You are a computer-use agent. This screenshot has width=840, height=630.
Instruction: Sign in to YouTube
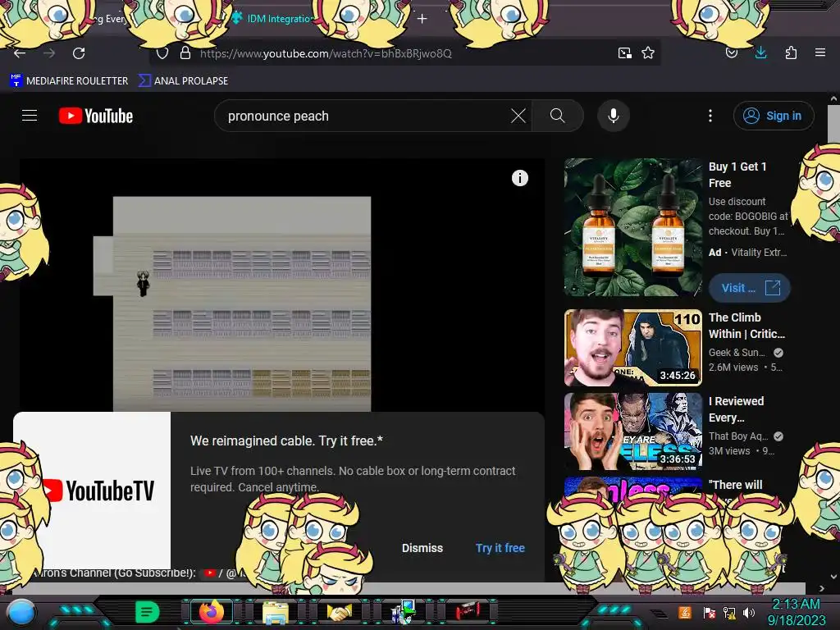tap(774, 116)
